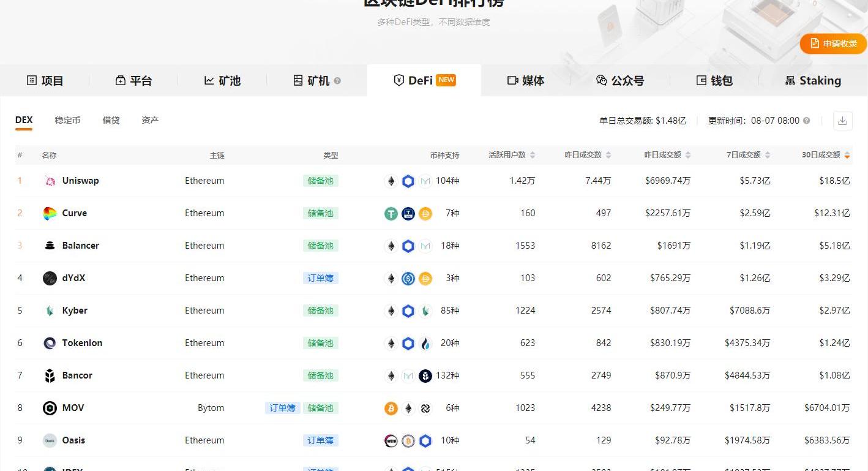The height and width of the screenshot is (471, 868).
Task: Sort table by 7日成交额 column
Action: [x=748, y=155]
